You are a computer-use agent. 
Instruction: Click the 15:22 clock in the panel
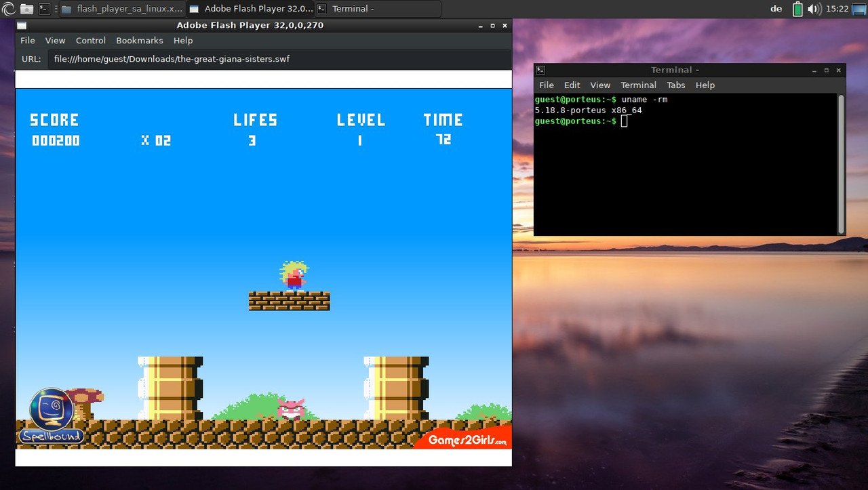click(838, 9)
